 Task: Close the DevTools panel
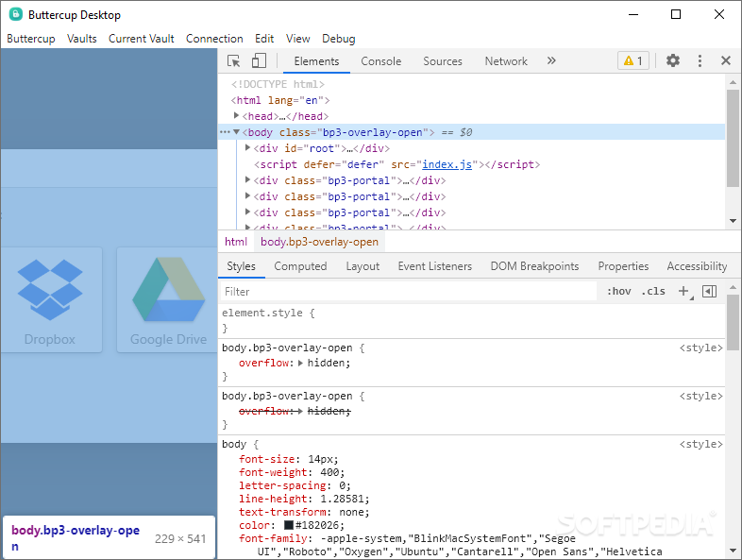click(726, 60)
